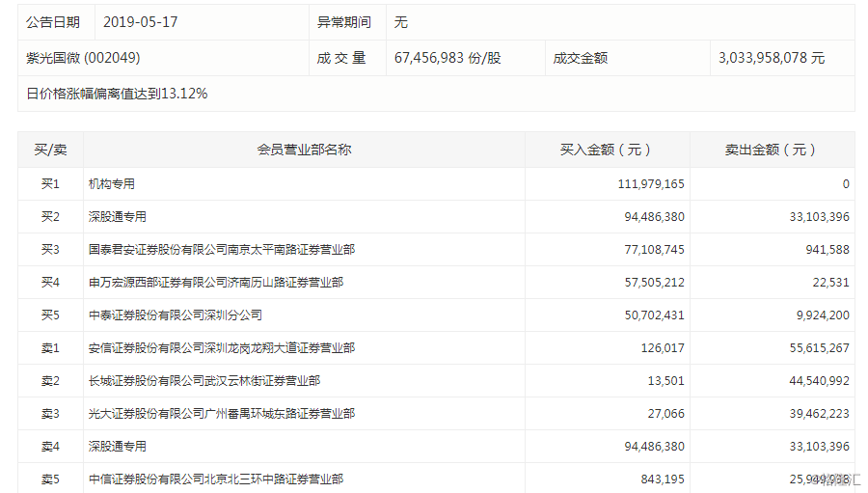
Task: Click the 买1 rank cell
Action: [x=50, y=184]
